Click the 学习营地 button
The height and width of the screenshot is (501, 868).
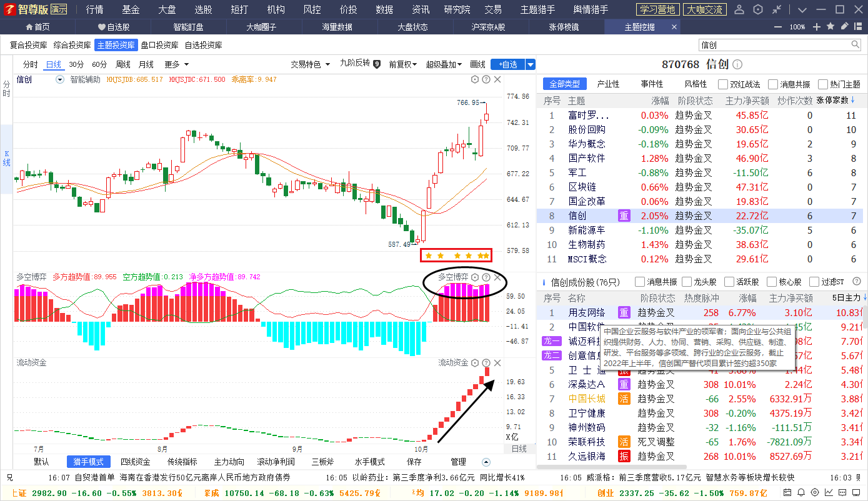point(657,9)
